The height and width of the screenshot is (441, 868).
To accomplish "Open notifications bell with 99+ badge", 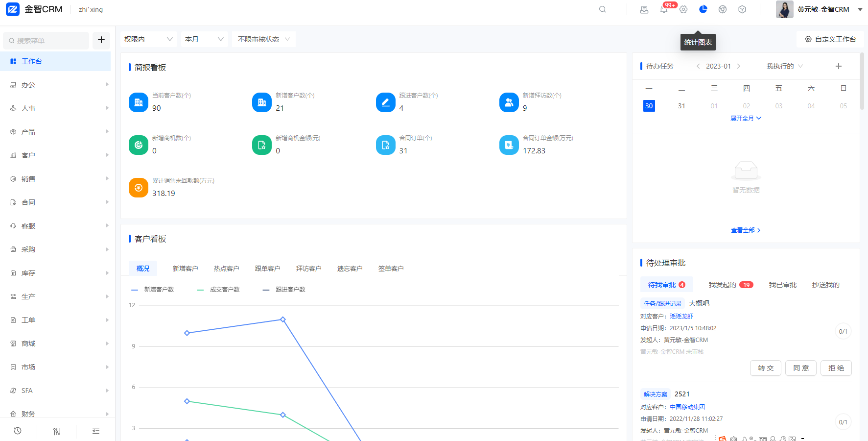I will 664,9.
